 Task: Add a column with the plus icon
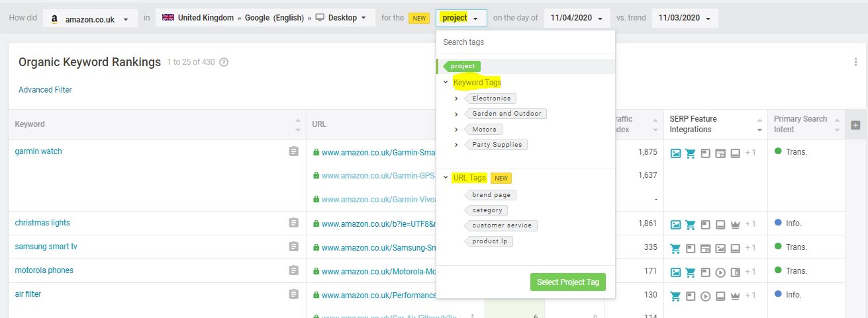pyautogui.click(x=855, y=125)
